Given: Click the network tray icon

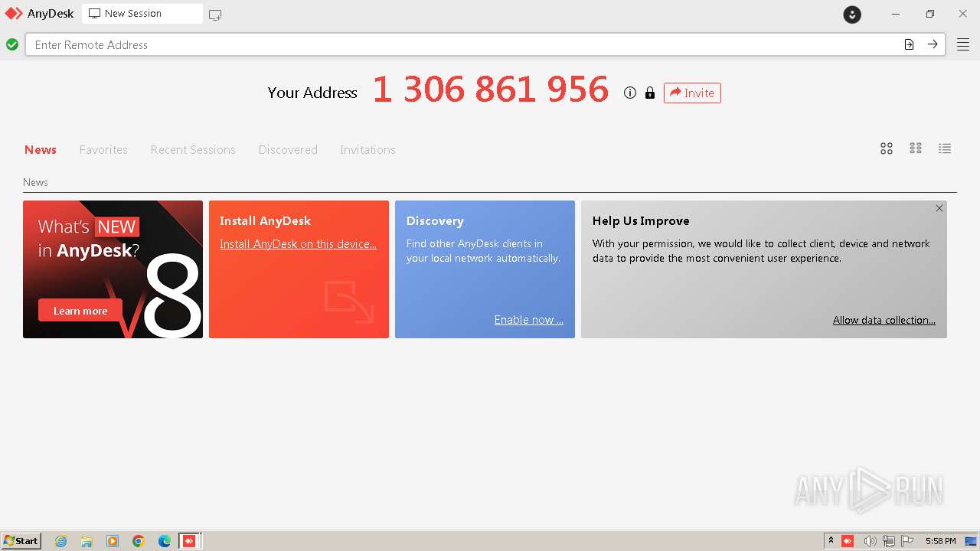Looking at the screenshot, I should click(x=889, y=541).
